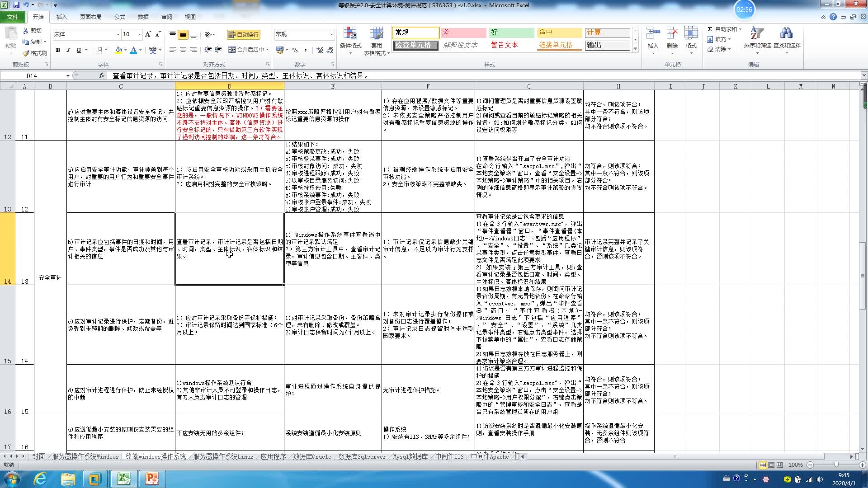Open Conditional Formatting (条件格式)
This screenshot has height=488, width=868.
click(x=351, y=40)
